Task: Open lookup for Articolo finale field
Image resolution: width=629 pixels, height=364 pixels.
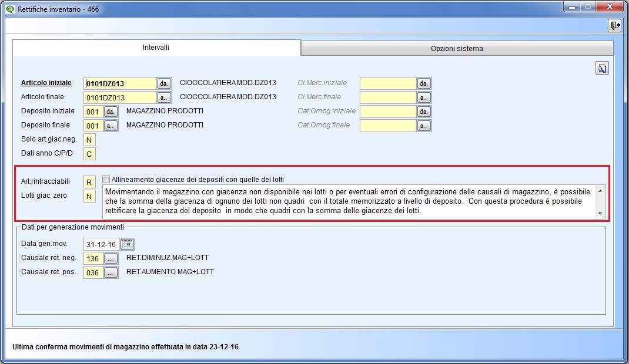Action: [165, 97]
